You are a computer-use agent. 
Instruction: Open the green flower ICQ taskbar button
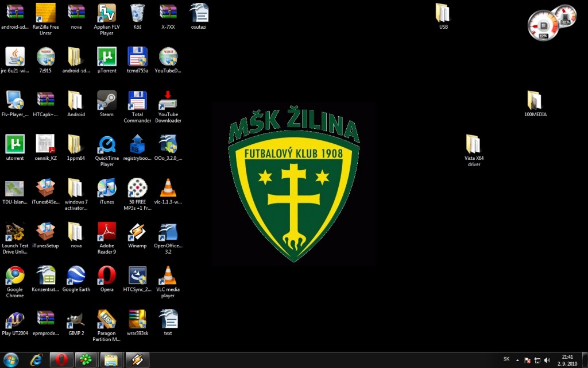[86, 360]
